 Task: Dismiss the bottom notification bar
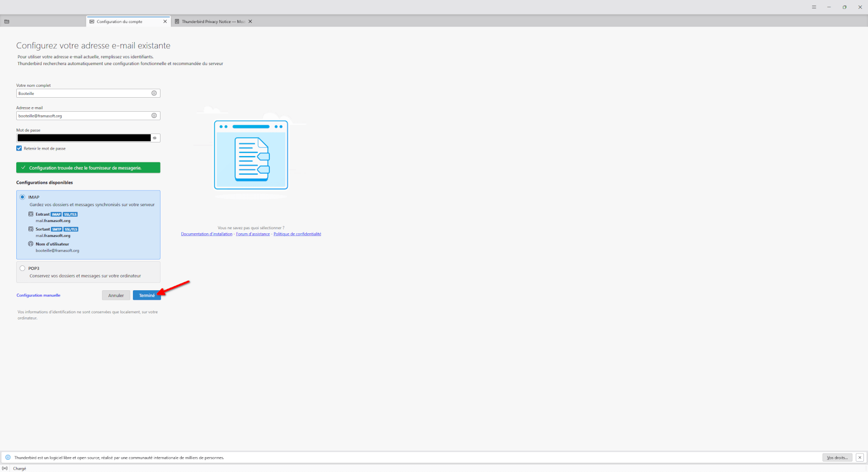pyautogui.click(x=859, y=458)
